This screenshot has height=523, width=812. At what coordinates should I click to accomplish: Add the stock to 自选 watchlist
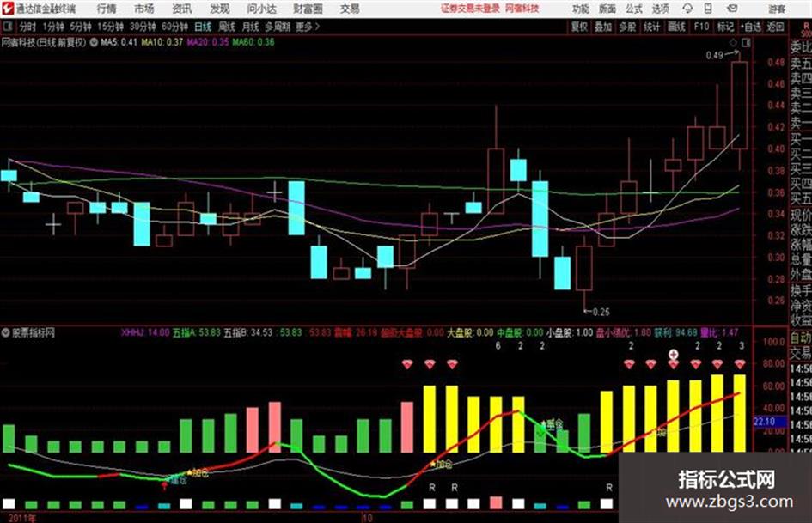point(750,27)
